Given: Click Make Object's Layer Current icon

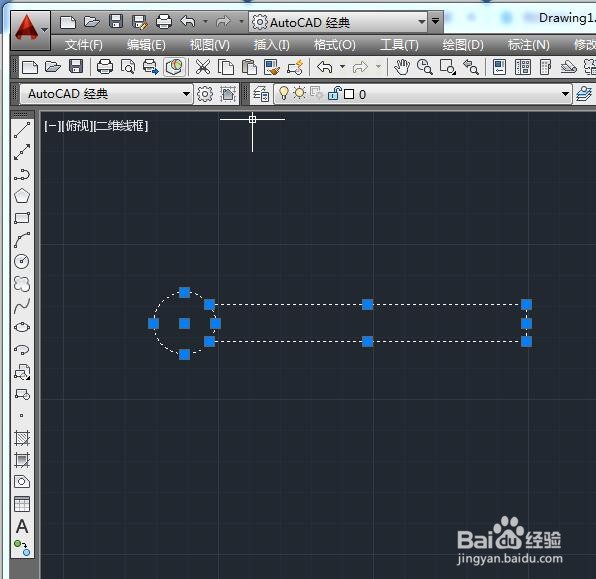Looking at the screenshot, I should [584, 94].
